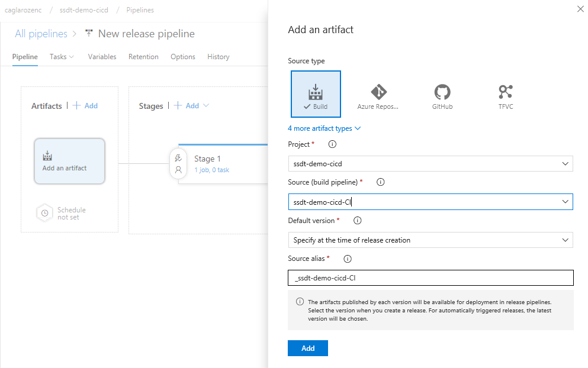Click the Source alias text field
Image resolution: width=588 pixels, height=368 pixels.
click(430, 278)
